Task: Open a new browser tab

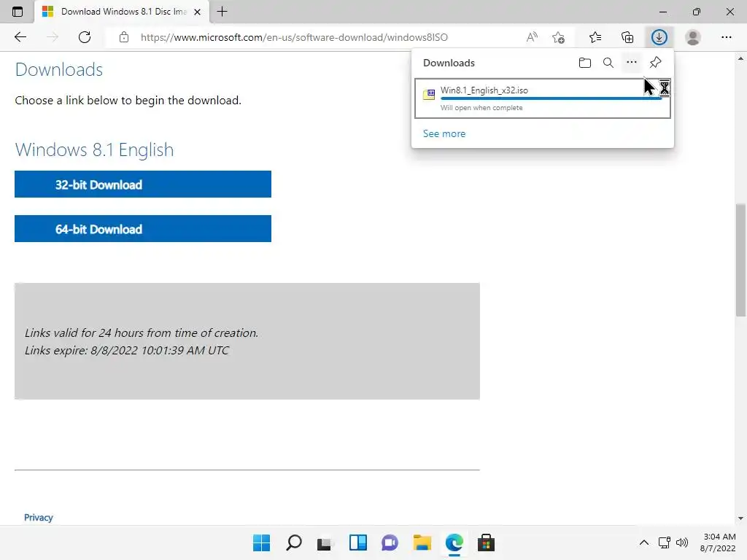Action: coord(222,12)
